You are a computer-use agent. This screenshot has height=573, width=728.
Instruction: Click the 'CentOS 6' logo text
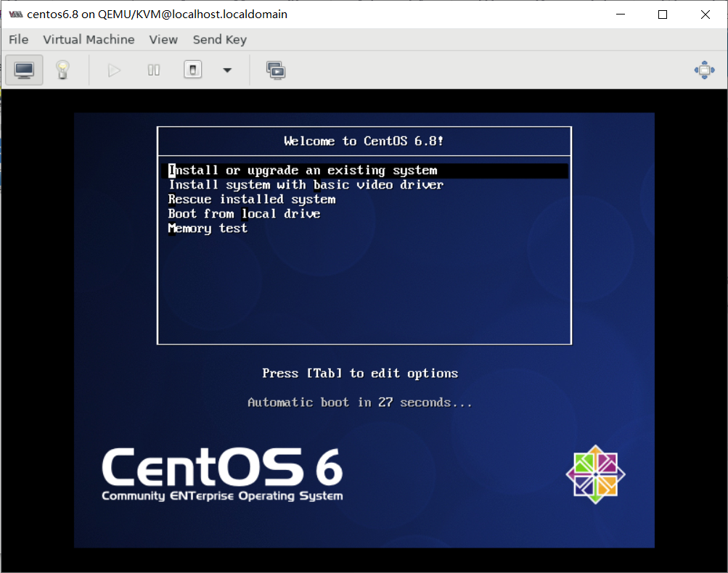[222, 468]
